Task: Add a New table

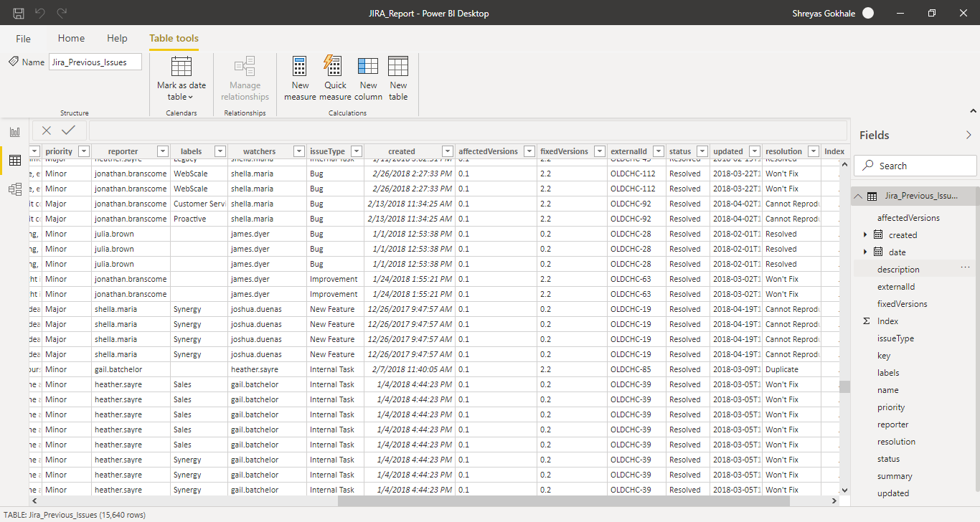Action: (x=397, y=75)
